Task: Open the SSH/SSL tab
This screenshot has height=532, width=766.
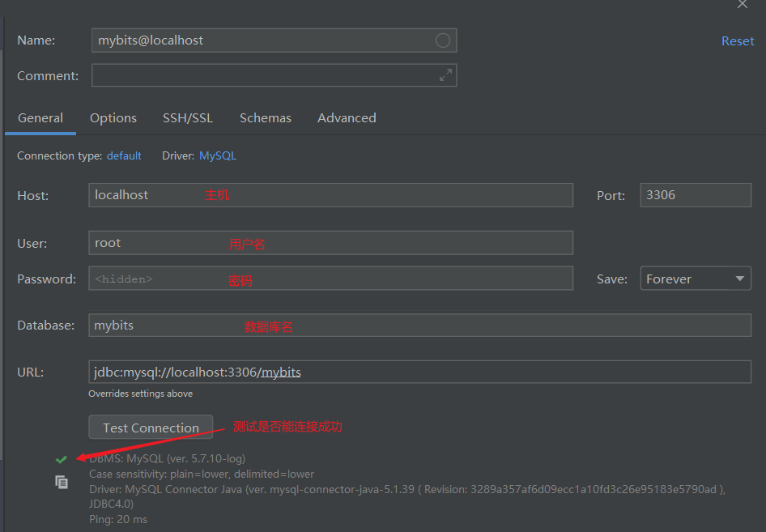Action: coord(187,117)
